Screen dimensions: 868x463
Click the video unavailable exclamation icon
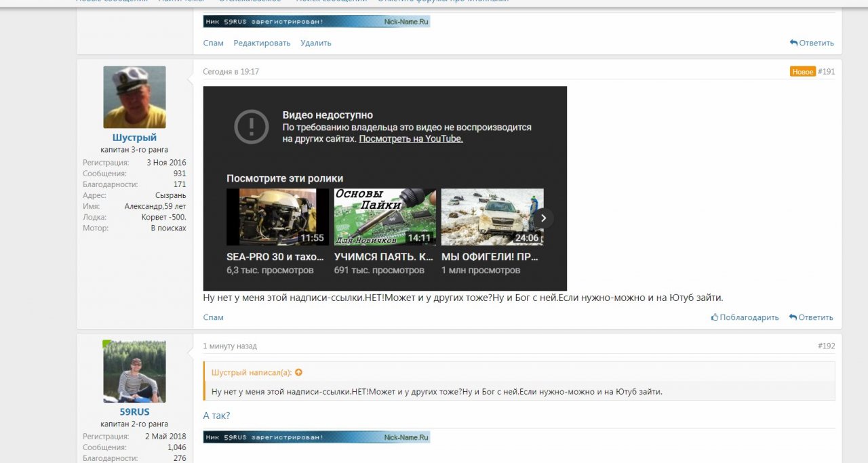[252, 125]
